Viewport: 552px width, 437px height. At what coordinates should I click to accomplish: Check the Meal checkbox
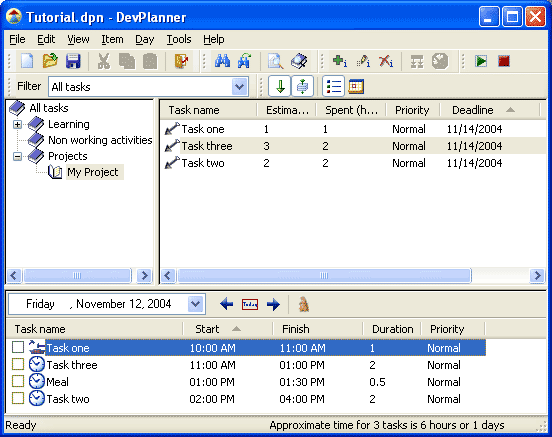click(x=18, y=381)
